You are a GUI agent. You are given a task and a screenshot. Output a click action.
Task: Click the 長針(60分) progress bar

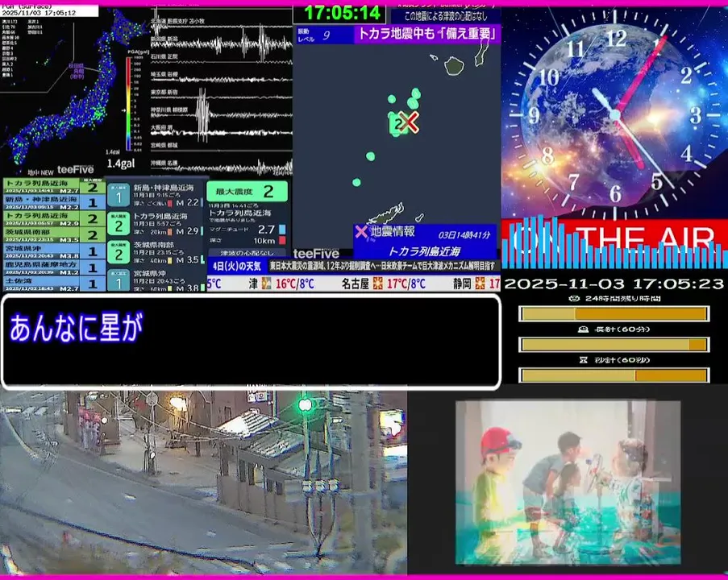pyautogui.click(x=614, y=344)
